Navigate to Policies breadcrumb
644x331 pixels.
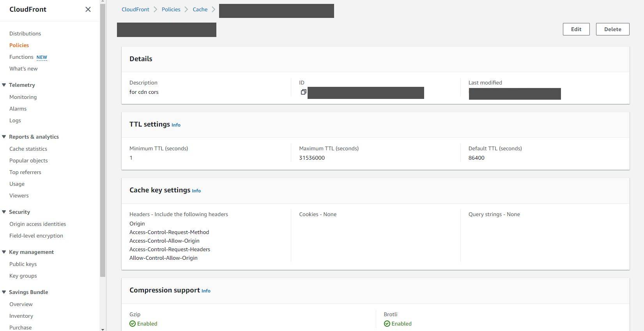pos(171,9)
